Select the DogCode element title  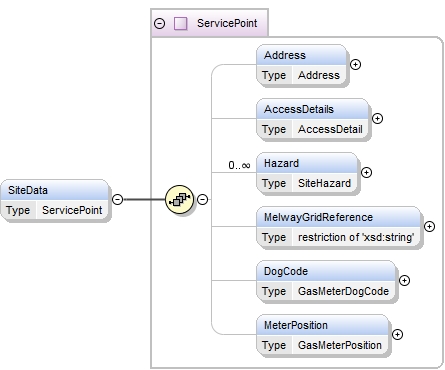(x=286, y=271)
